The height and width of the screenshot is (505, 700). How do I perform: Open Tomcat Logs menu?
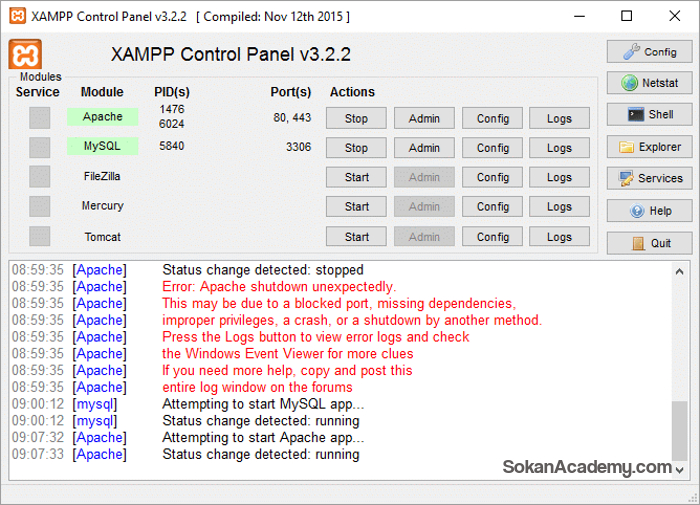click(559, 237)
